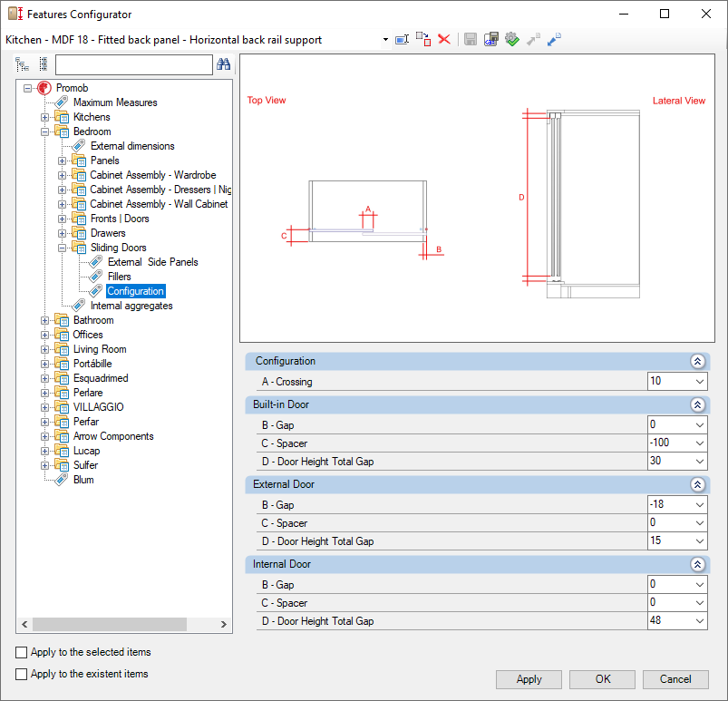Viewport: 728px width, 701px height.
Task: Select the Arrow Components folder item
Action: 113,436
